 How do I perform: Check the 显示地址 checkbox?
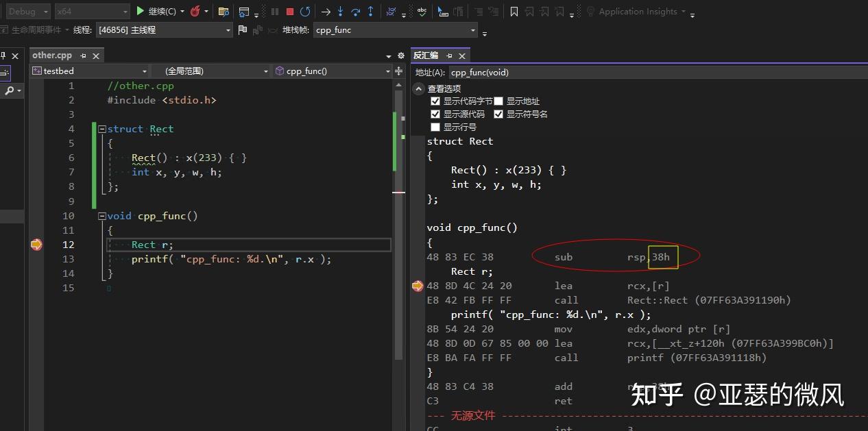[x=498, y=101]
